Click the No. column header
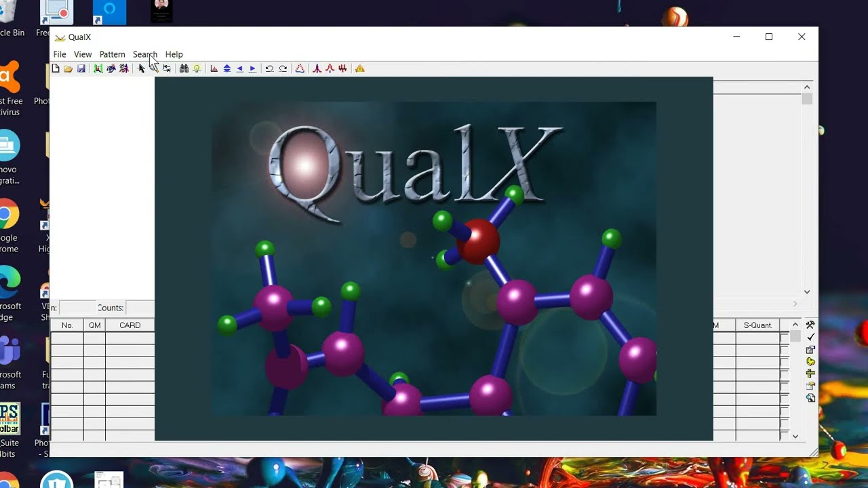Viewport: 868px width, 488px height. [67, 325]
